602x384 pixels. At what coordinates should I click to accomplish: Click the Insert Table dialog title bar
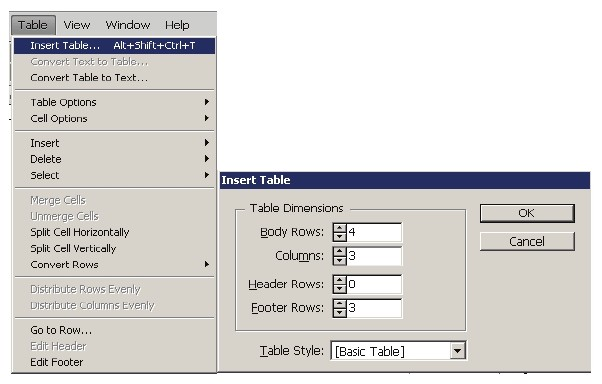(x=405, y=180)
